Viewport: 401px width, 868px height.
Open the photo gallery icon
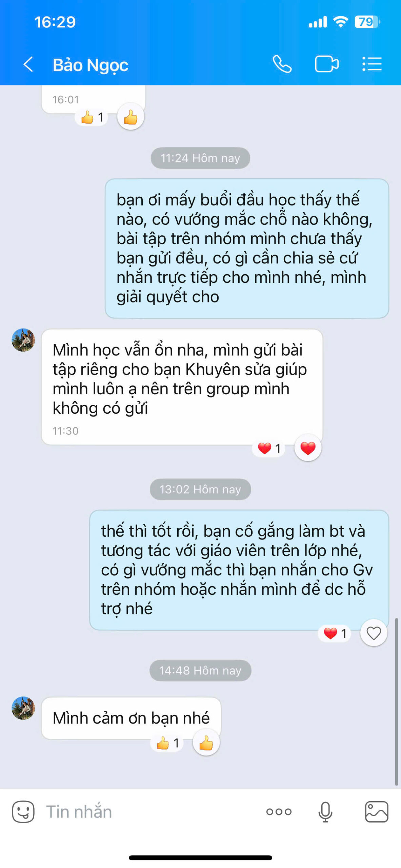click(377, 812)
